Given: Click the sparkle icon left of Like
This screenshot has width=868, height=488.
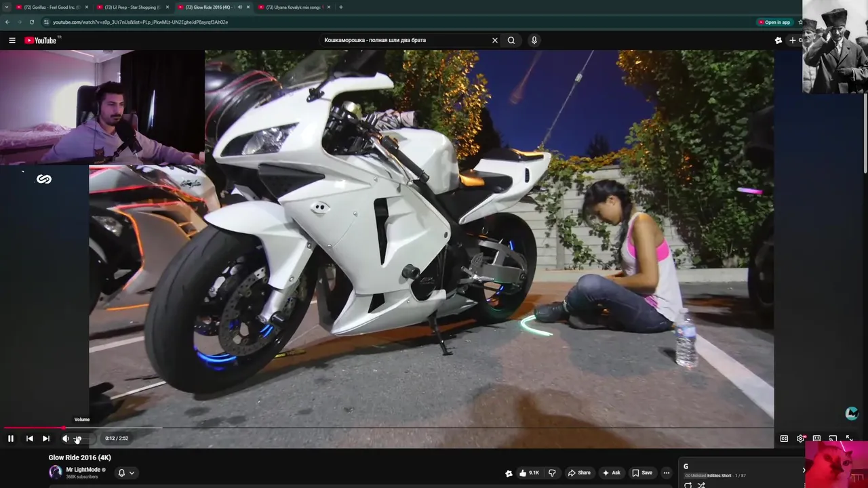Looking at the screenshot, I should [x=509, y=473].
